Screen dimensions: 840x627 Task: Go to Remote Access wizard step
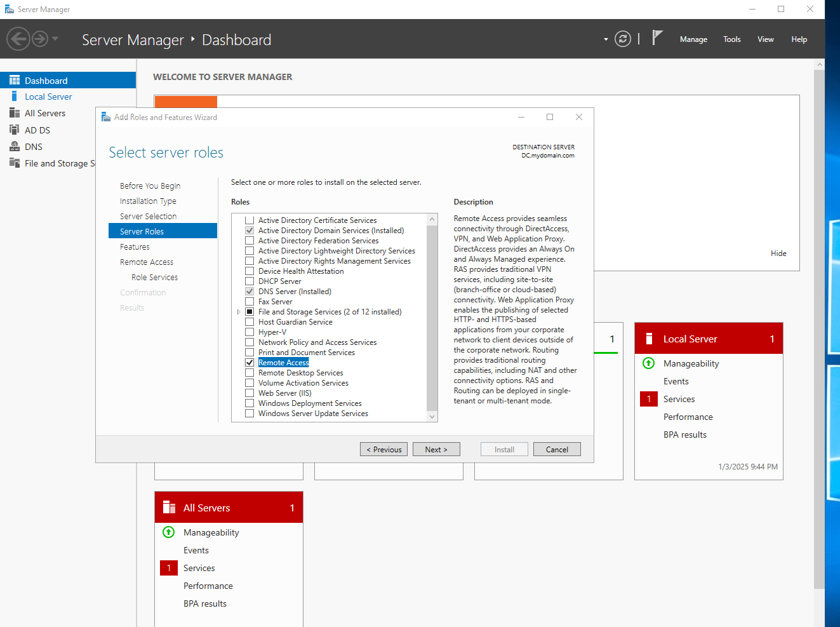click(x=147, y=262)
